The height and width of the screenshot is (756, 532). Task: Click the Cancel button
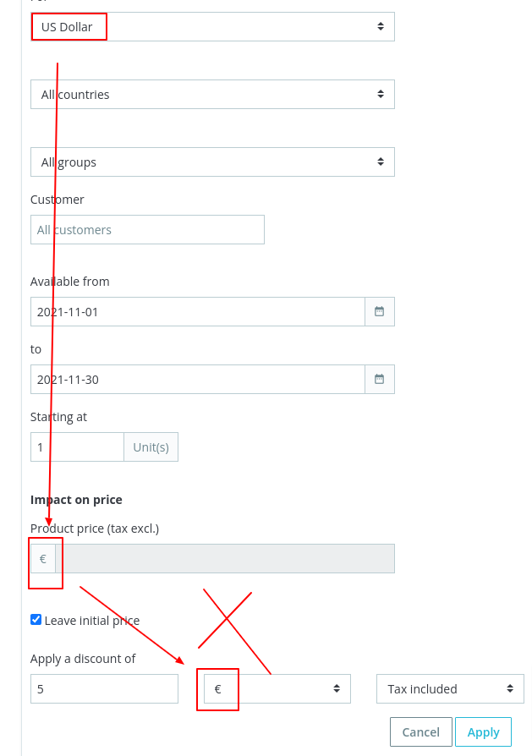(x=420, y=731)
